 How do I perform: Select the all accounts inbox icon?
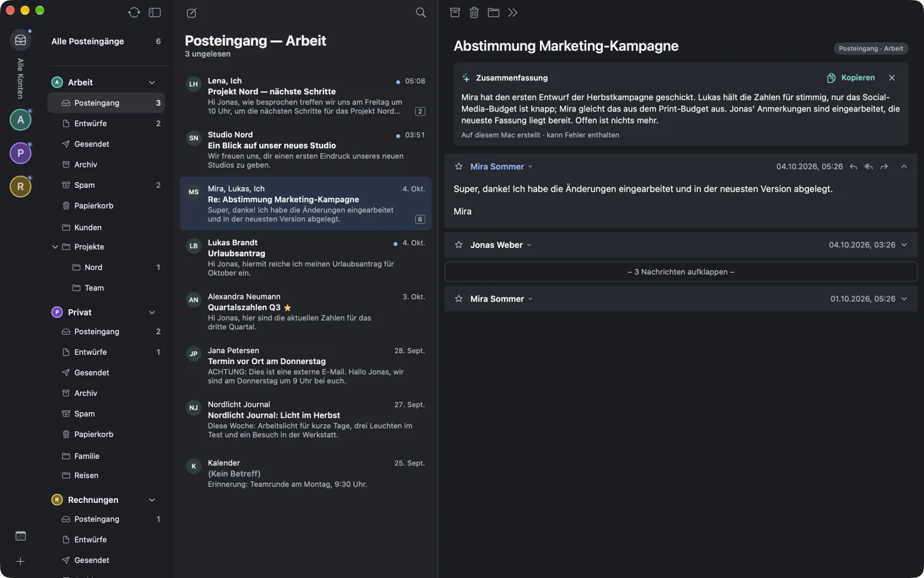(20, 40)
